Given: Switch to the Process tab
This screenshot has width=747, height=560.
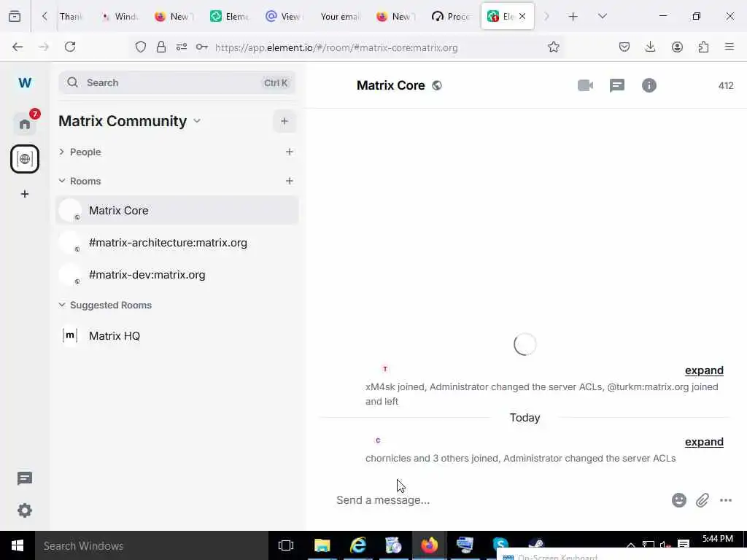Looking at the screenshot, I should click(x=451, y=17).
